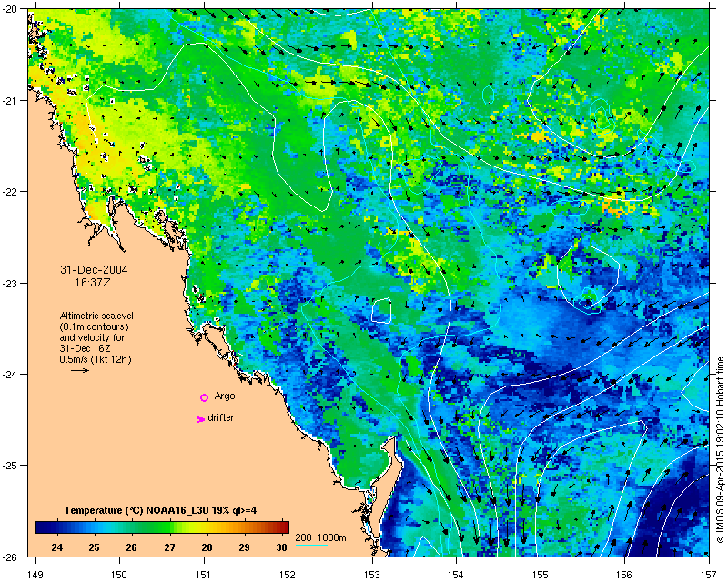
Task: Click the magenta drifter marker icon
Action: pos(200,419)
